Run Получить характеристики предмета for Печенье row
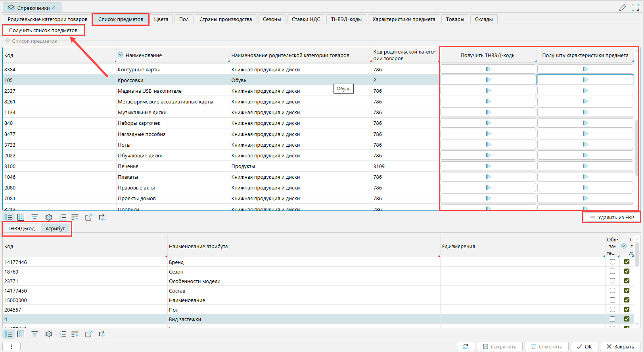 click(585, 166)
